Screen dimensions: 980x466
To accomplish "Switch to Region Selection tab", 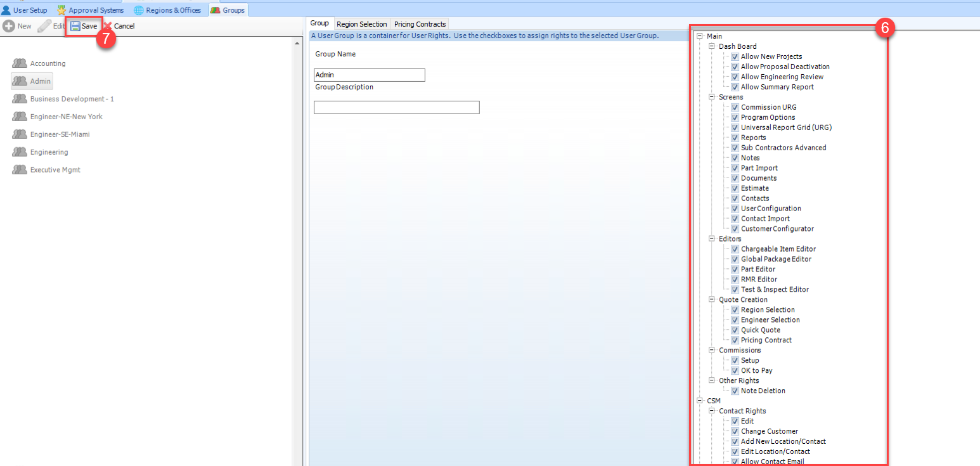I will (362, 24).
